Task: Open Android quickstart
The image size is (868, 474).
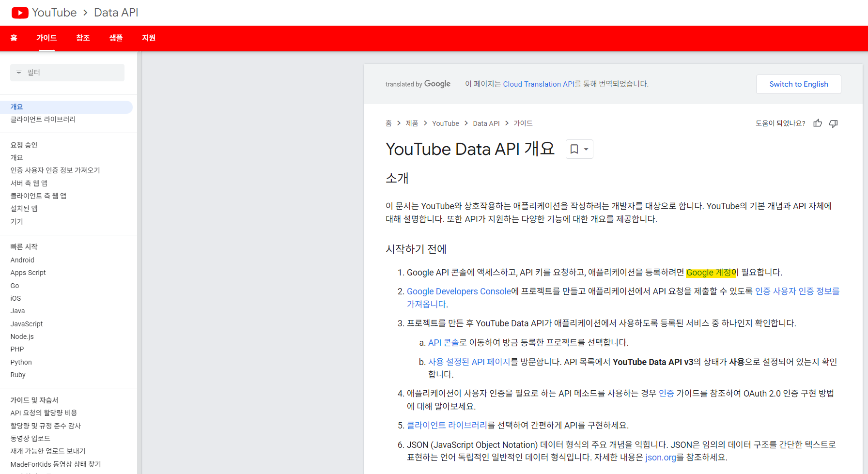Action: [22, 260]
